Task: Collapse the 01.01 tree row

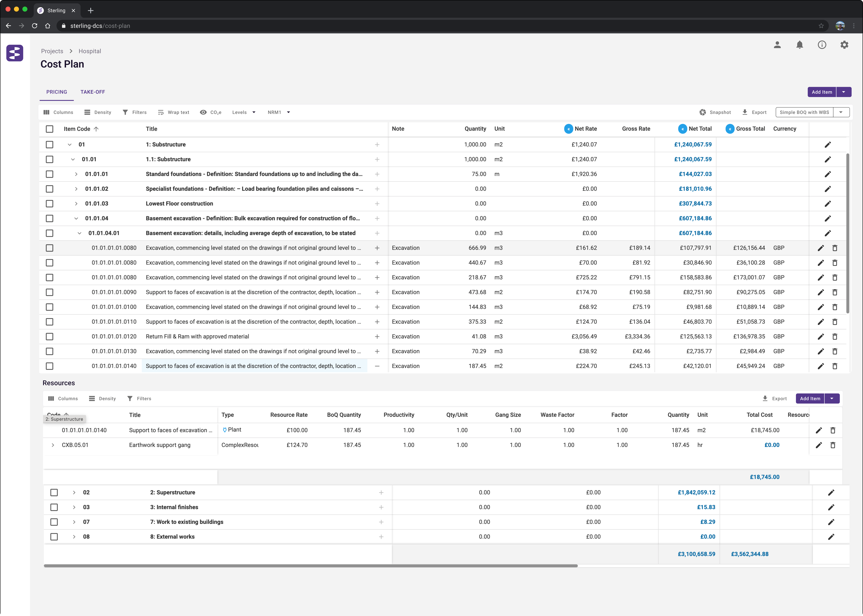Action: [x=73, y=159]
